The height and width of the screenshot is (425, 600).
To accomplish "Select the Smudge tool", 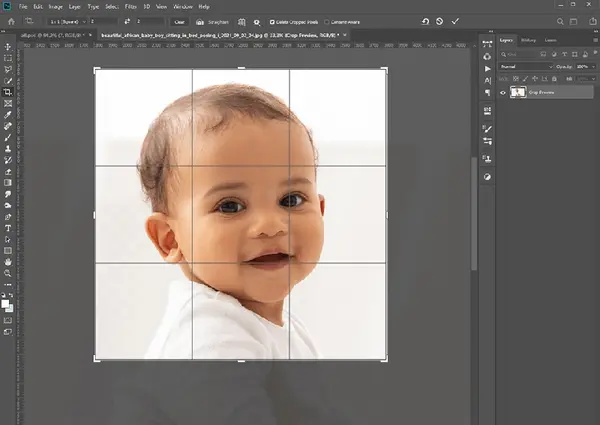I will 8,194.
